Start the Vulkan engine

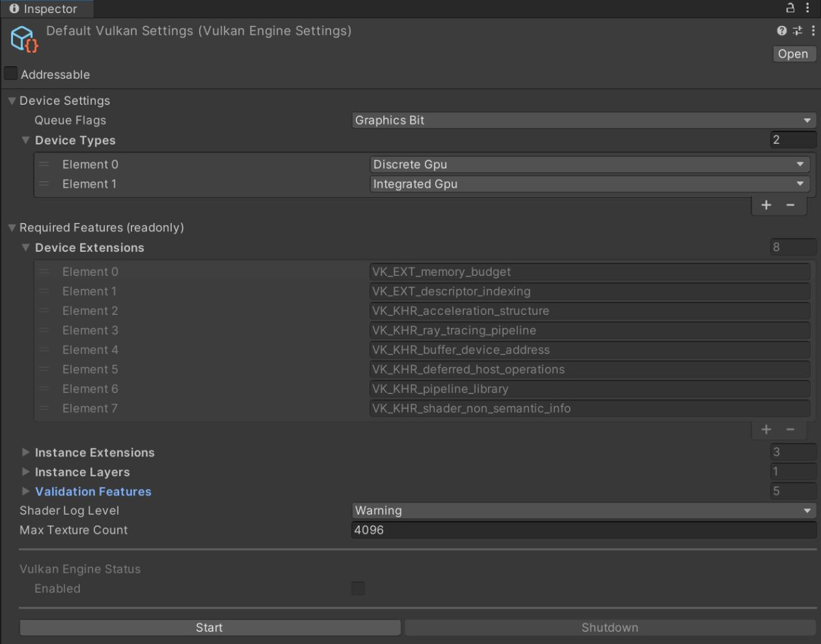tap(209, 628)
